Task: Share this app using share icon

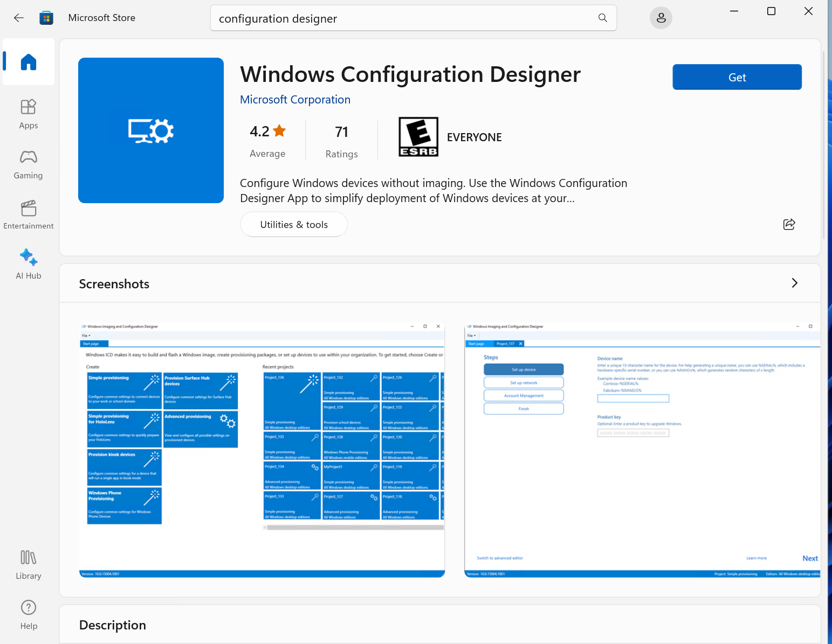Action: 789,224
